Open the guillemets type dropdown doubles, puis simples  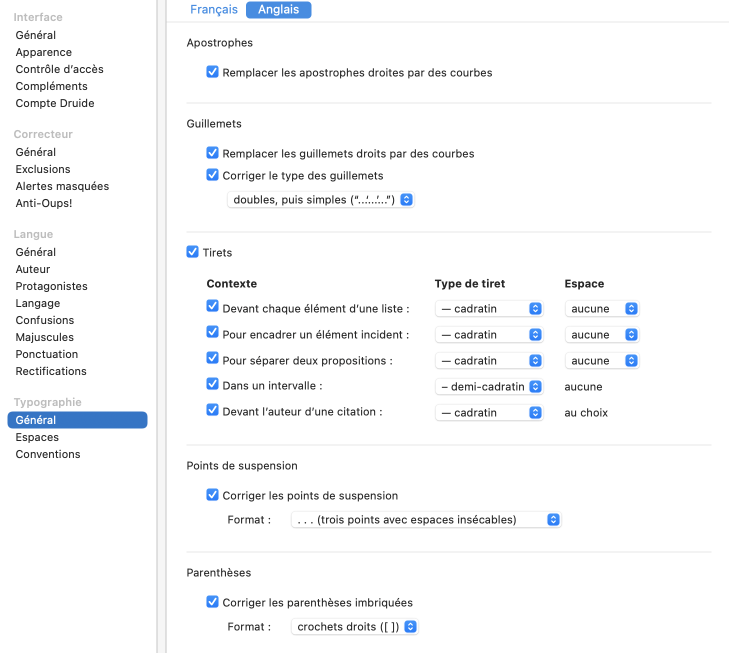click(x=320, y=200)
